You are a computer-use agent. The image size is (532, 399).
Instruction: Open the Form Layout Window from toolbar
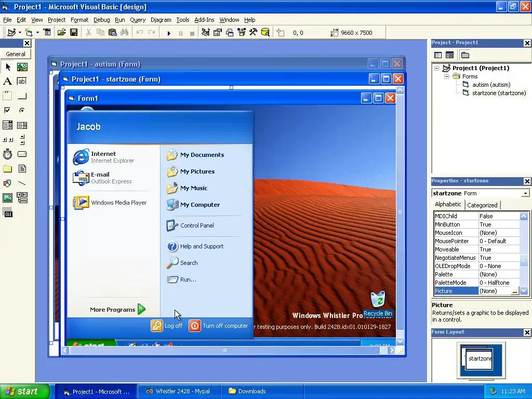pos(230,32)
